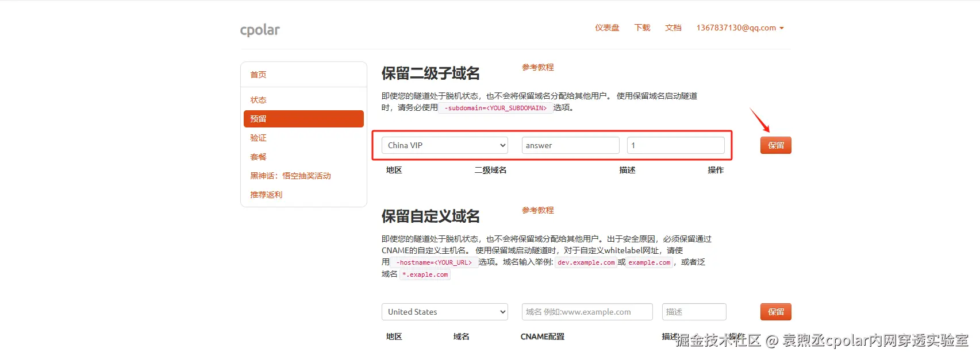This screenshot has width=980, height=360.
Task: Click the subdomain field containing answer
Action: tap(571, 145)
